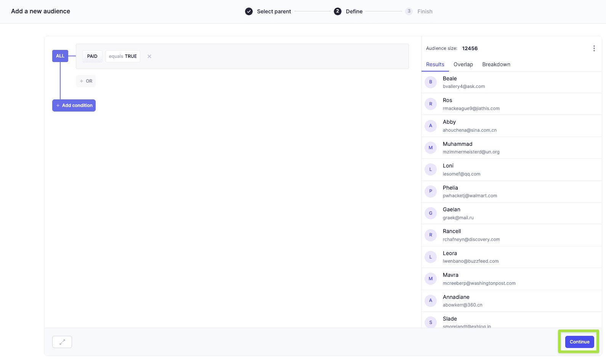Click the M avatar next to Mavra

click(431, 279)
